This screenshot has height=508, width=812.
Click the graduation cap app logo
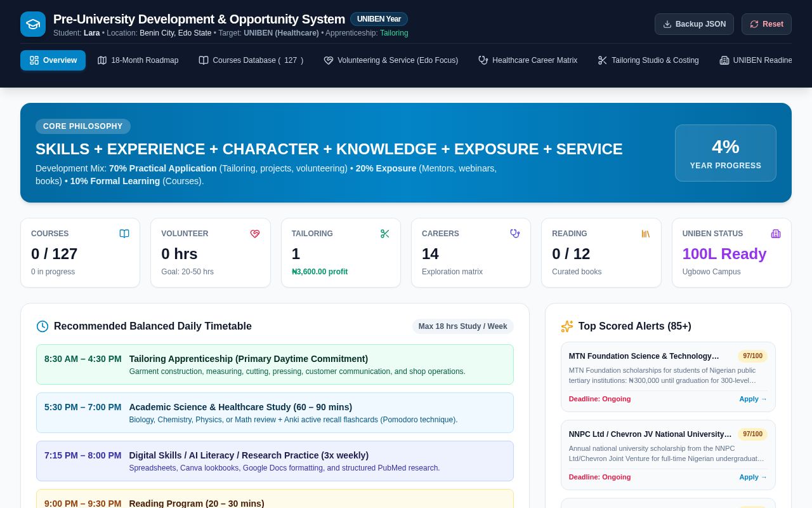tap(33, 24)
